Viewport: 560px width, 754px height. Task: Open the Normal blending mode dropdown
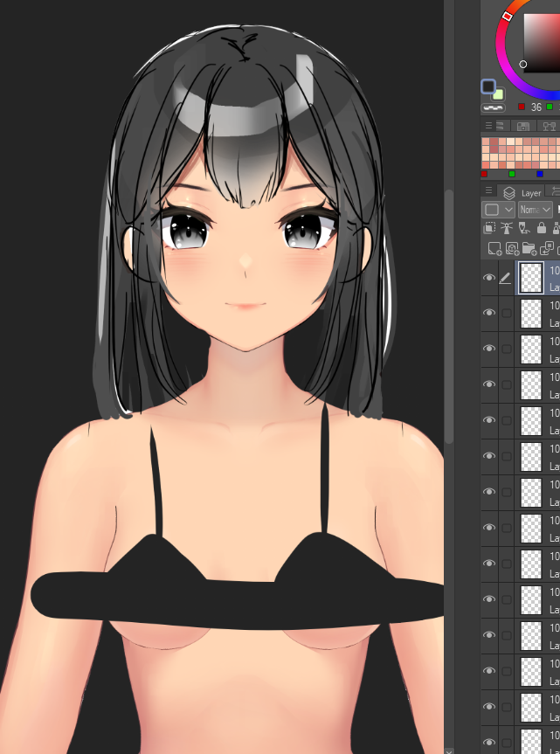click(x=535, y=210)
